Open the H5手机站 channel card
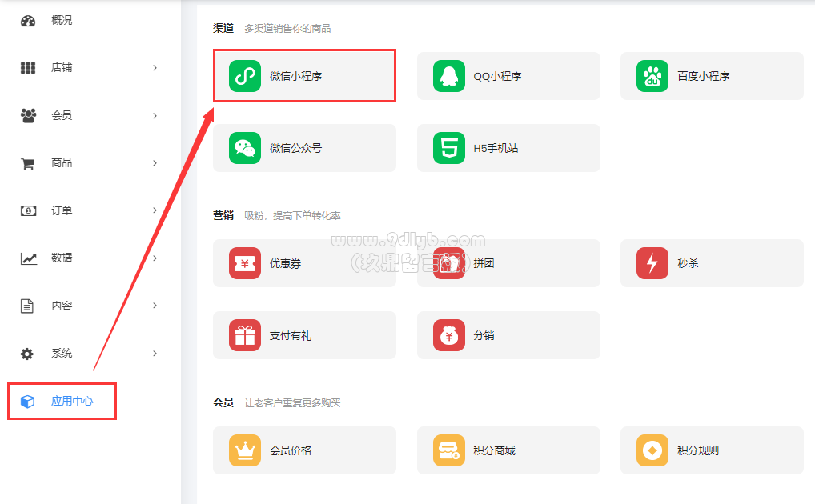This screenshot has height=504, width=815. pyautogui.click(x=508, y=148)
